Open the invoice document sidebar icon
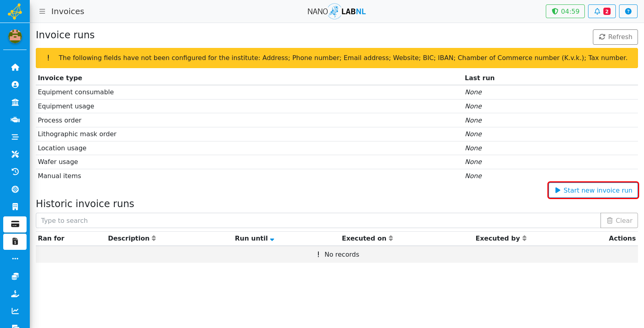The width and height of the screenshot is (644, 328). (15, 242)
